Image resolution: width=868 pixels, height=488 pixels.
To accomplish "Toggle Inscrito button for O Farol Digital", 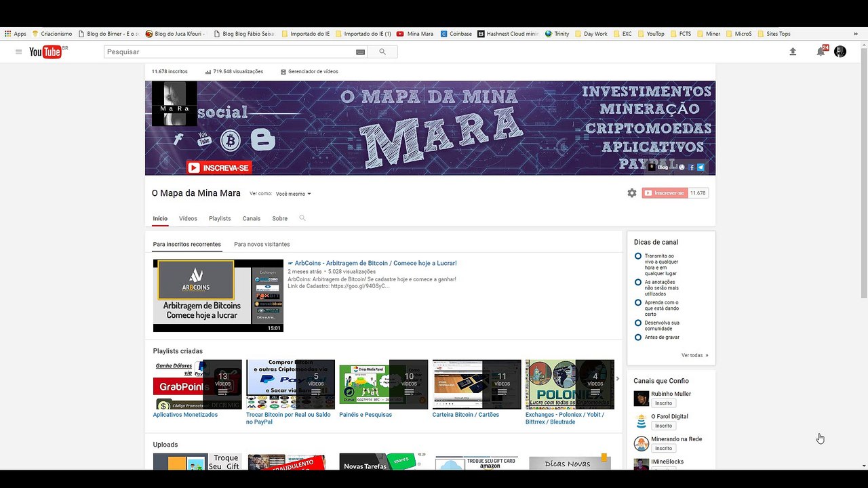I will click(x=663, y=426).
